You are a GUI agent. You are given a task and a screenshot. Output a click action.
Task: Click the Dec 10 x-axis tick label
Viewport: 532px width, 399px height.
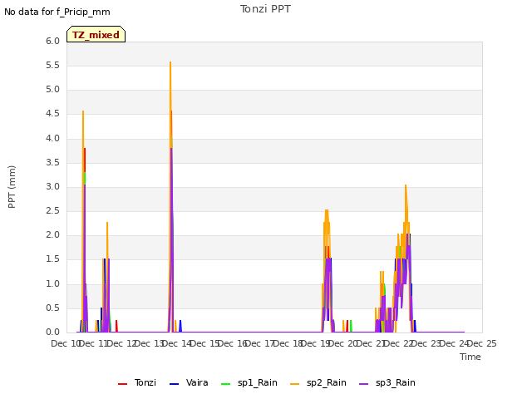pos(65,343)
